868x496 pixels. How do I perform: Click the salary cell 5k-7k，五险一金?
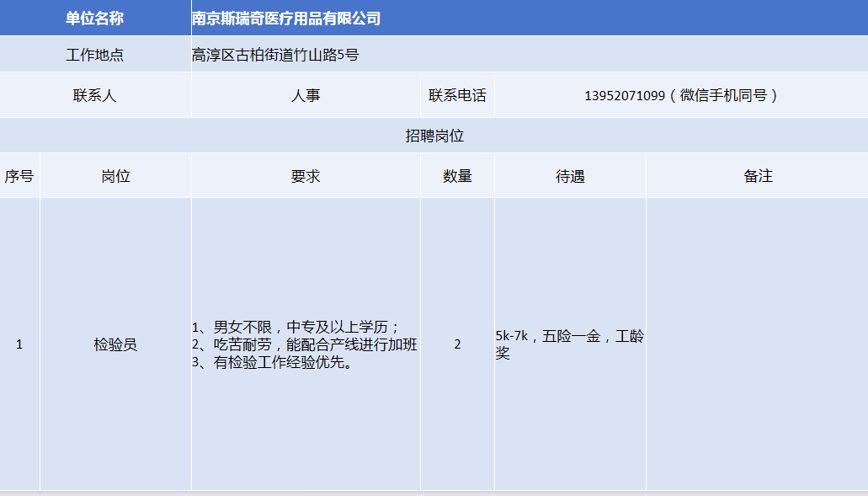point(570,344)
